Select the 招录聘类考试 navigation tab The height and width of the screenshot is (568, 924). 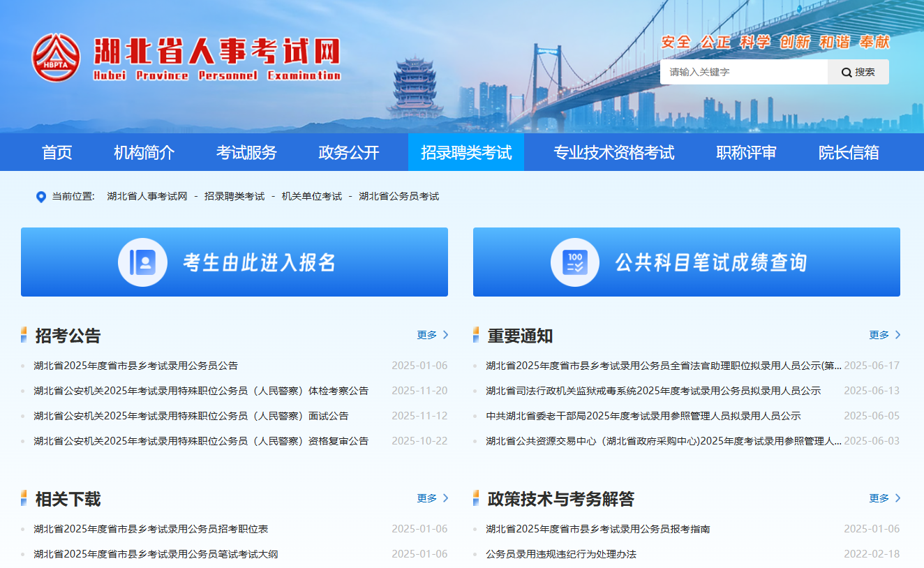pos(465,153)
